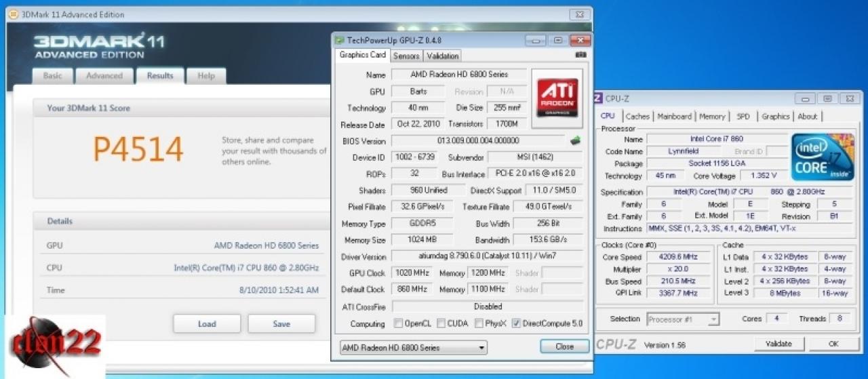
Task: Click the BIOS Version field in GPU-Z
Action: 479,141
